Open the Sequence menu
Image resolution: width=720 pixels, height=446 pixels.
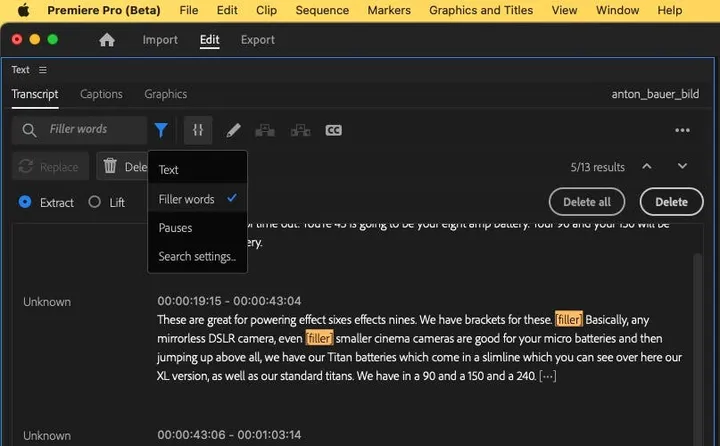coord(322,10)
